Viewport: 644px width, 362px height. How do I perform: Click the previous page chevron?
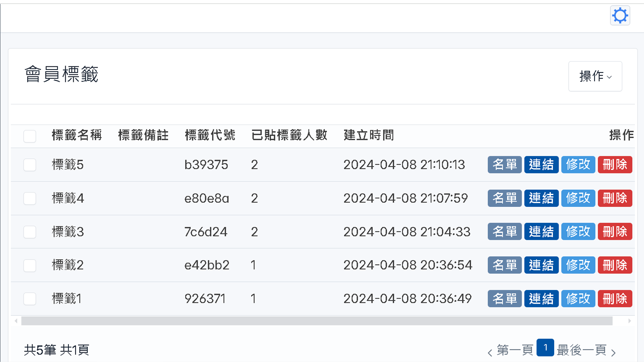coord(490,353)
